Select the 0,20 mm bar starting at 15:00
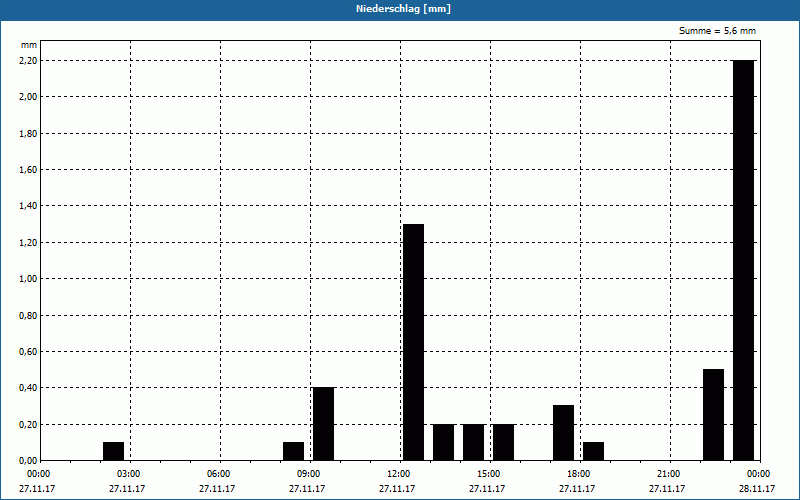 point(504,442)
